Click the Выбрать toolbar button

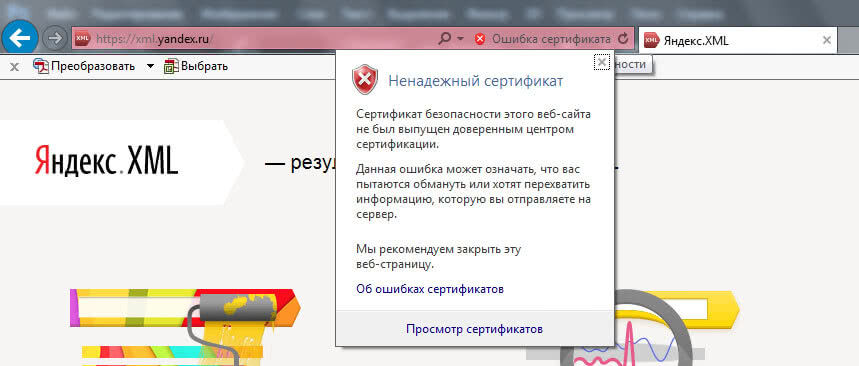(x=196, y=66)
